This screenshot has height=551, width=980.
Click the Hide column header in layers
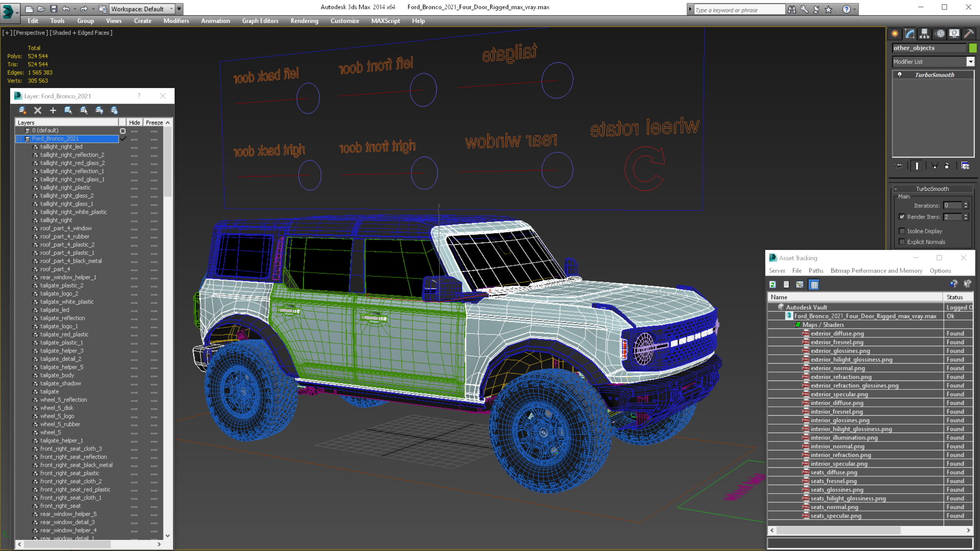click(134, 122)
